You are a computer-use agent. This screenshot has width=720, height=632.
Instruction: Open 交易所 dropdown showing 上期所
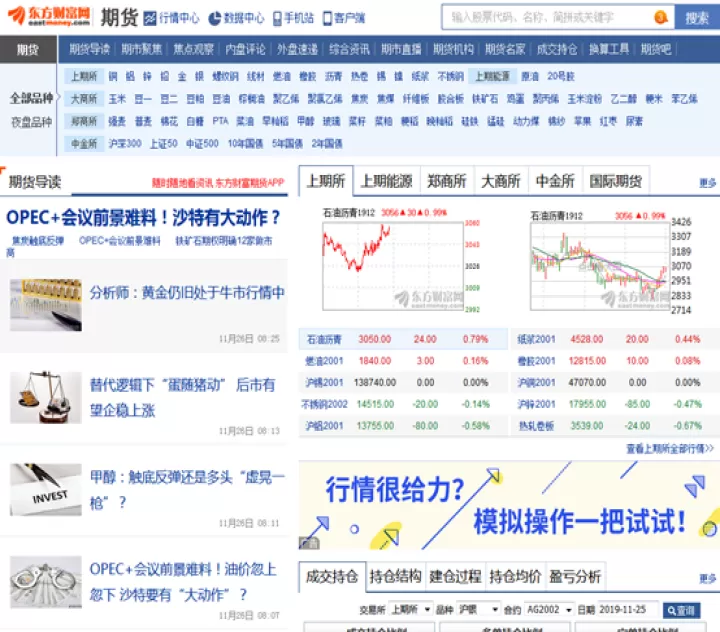410,609
